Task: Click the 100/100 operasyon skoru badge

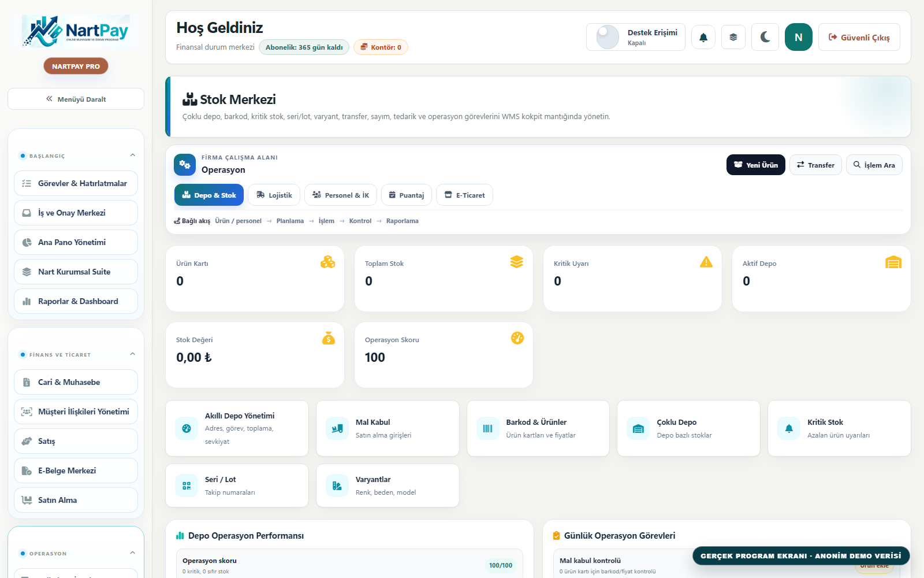Action: [x=501, y=565]
